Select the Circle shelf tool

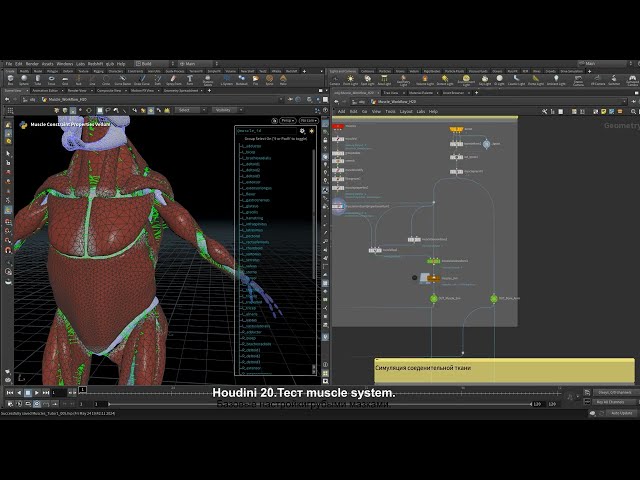point(106,80)
